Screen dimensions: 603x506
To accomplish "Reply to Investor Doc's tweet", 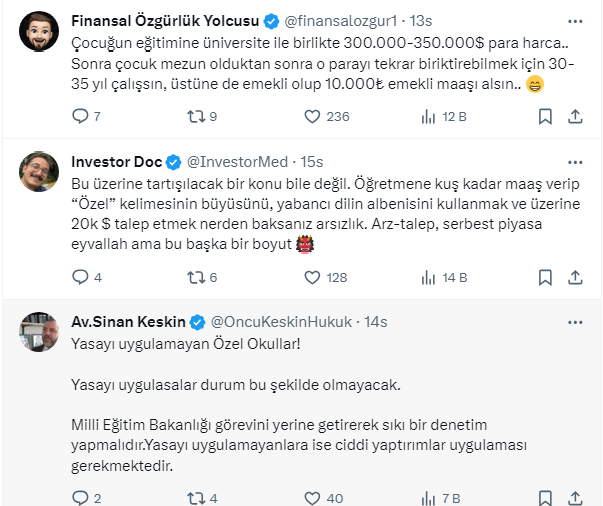I will click(x=81, y=277).
